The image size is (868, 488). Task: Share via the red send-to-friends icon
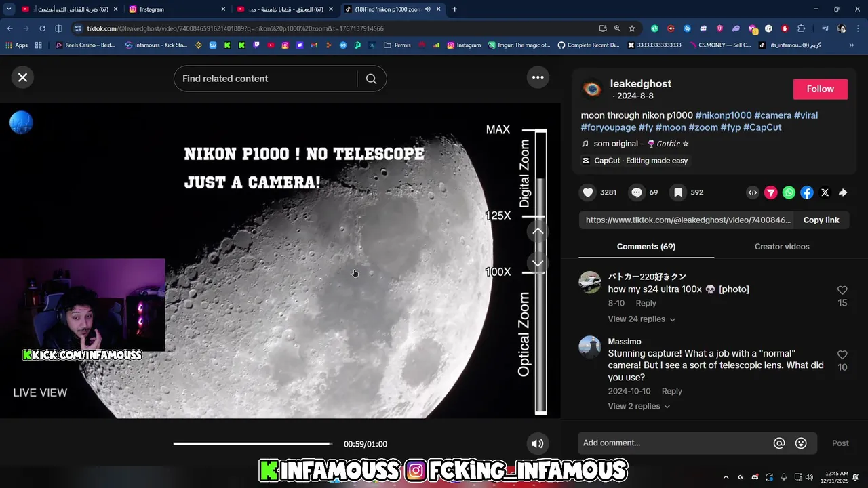[770, 192]
